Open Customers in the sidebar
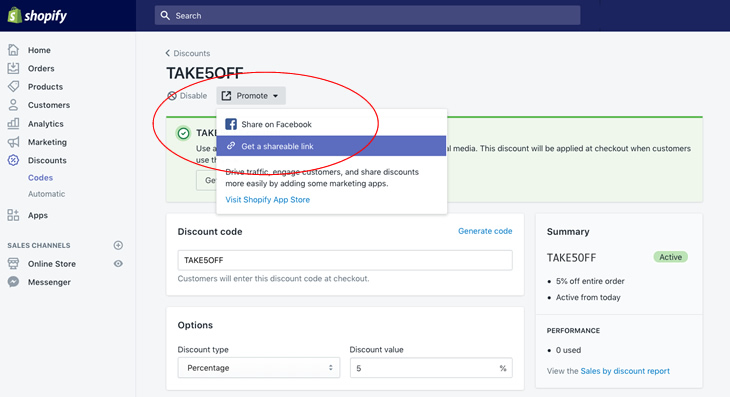Screen dimensions: 730x397 pos(49,105)
